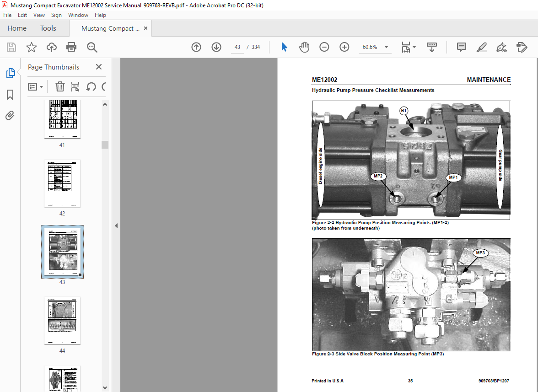Click the '/ 334' total page count

253,47
